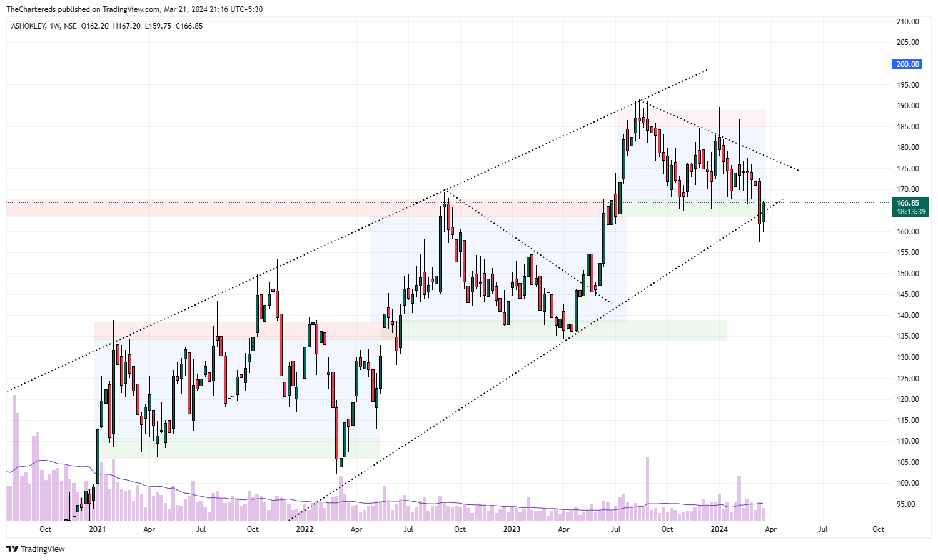Click the 170.00 price axis label

click(x=908, y=189)
